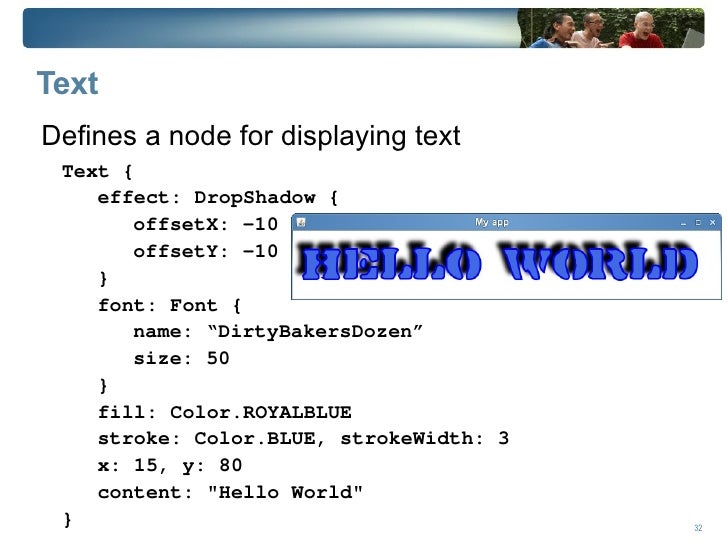
Task: Maximize the My app window
Action: tap(698, 223)
